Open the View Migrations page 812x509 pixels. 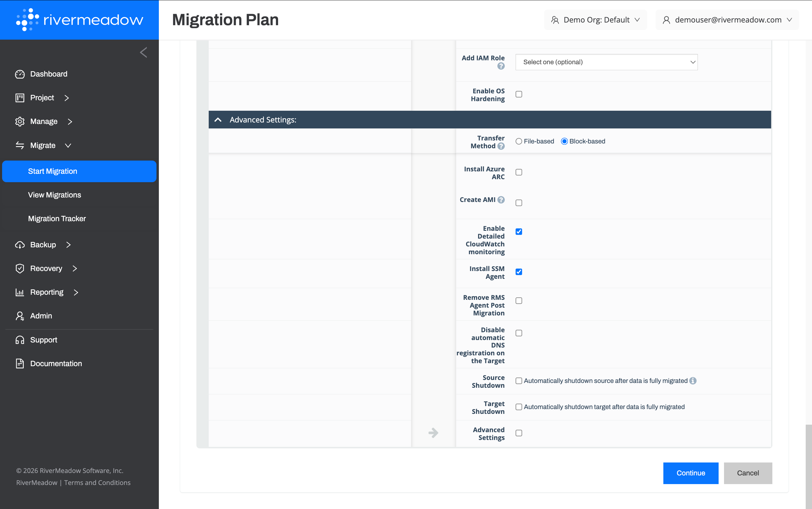coord(55,195)
